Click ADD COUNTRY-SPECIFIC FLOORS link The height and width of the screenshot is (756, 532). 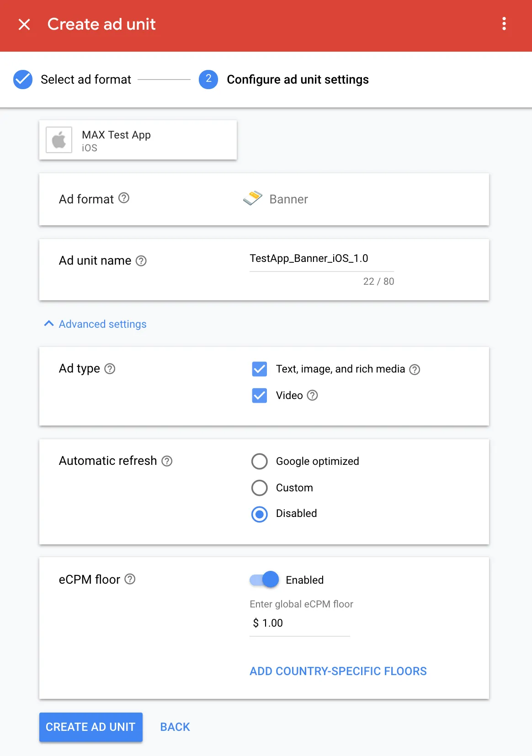click(338, 671)
